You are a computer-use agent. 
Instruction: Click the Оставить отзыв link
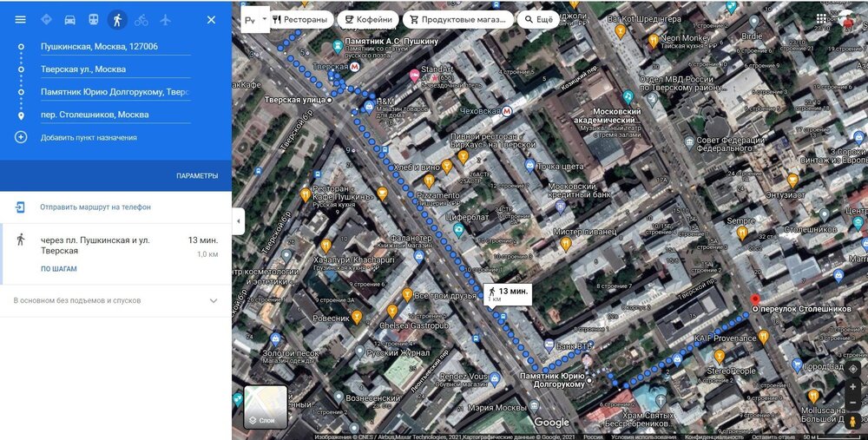click(774, 437)
